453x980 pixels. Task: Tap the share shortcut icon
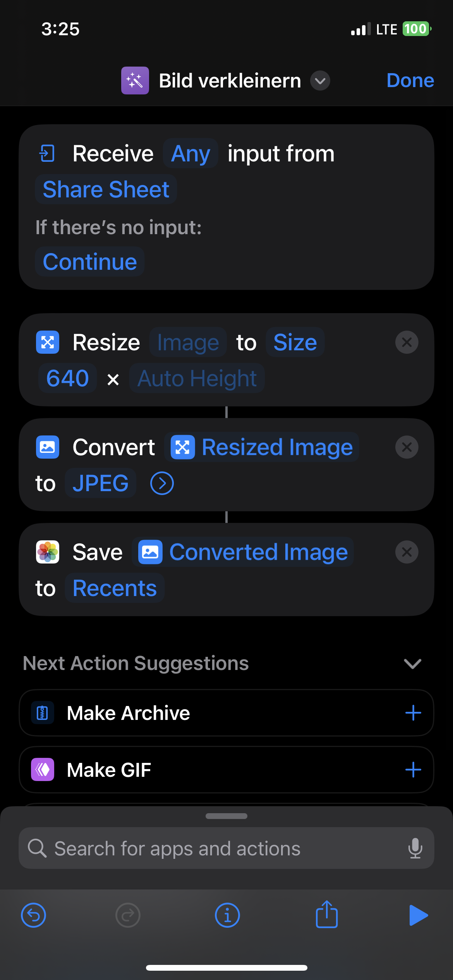327,914
